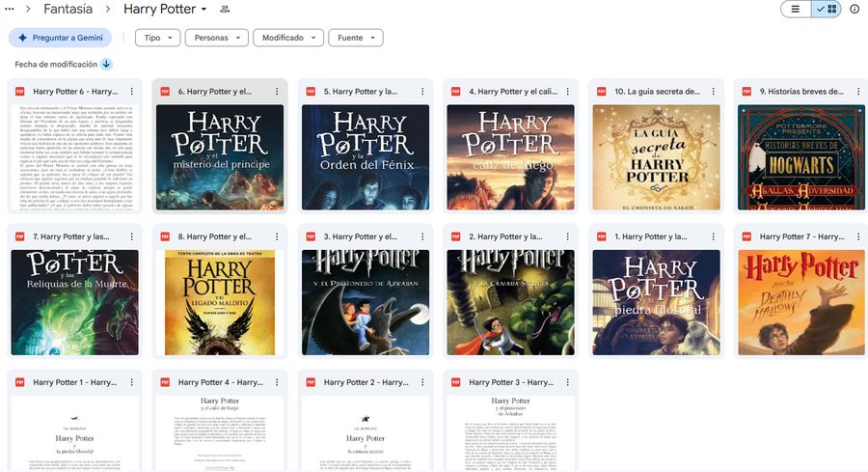Open the Personas filter dropdown
Viewport: 868px width, 472px height.
pyautogui.click(x=216, y=38)
